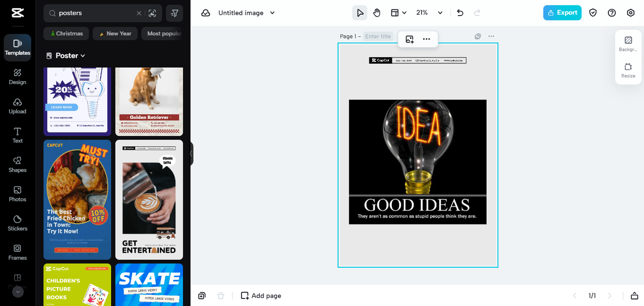Open the template filter options
644x306 pixels.
[175, 13]
